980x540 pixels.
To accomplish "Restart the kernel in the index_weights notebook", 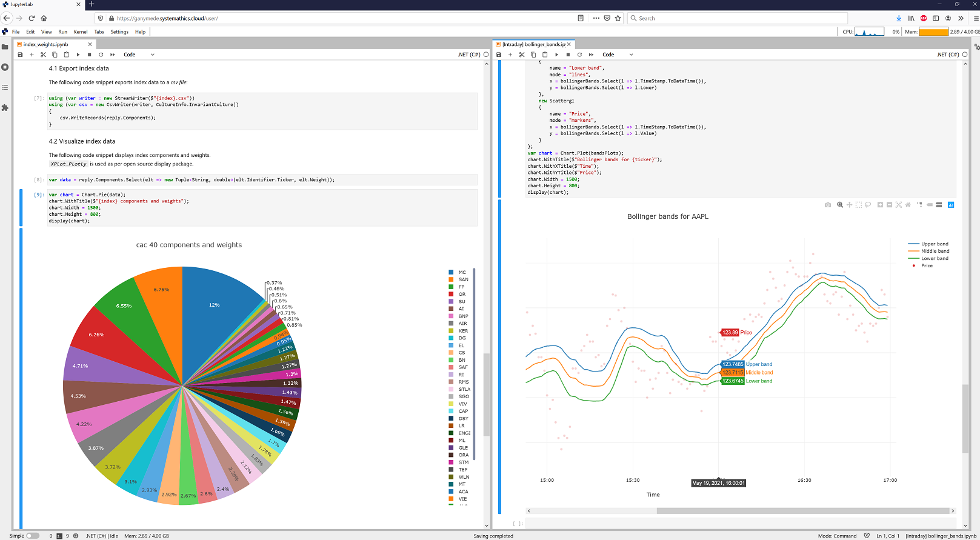I will [x=101, y=55].
